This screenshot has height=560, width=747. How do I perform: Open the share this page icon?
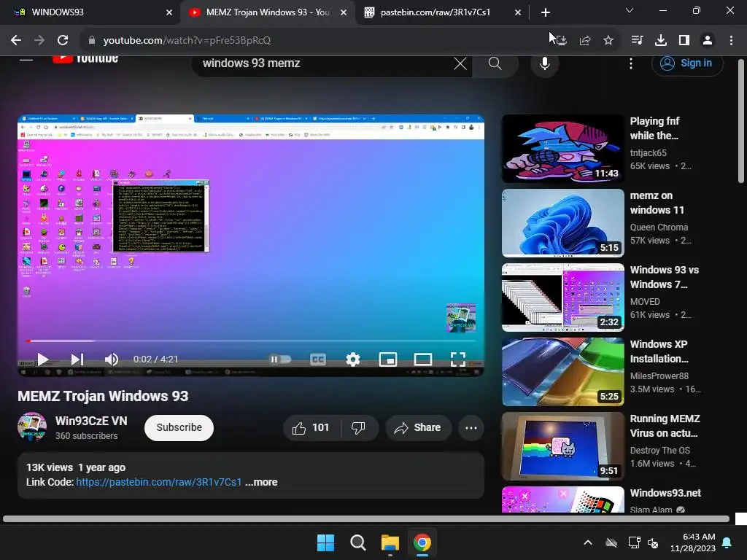[585, 41]
